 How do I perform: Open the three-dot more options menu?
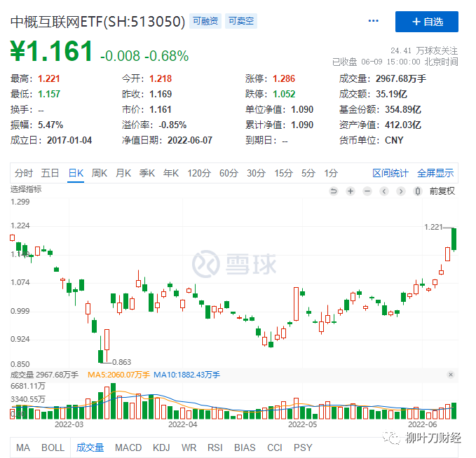373,21
